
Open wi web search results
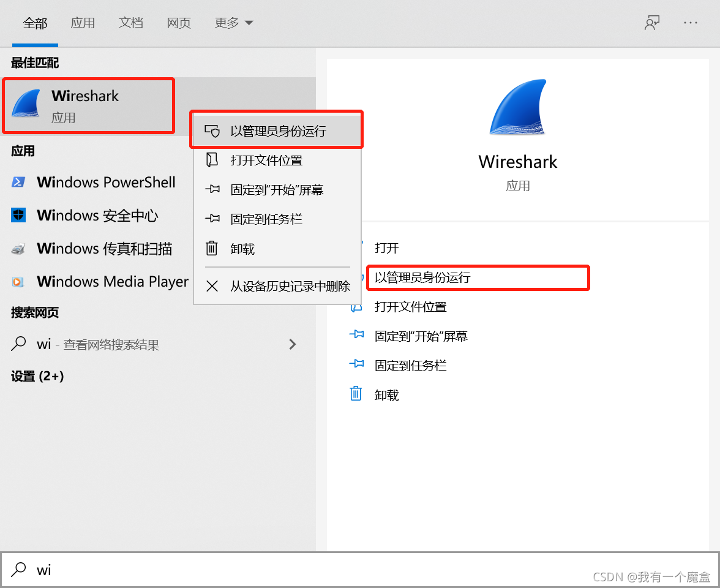[158, 344]
